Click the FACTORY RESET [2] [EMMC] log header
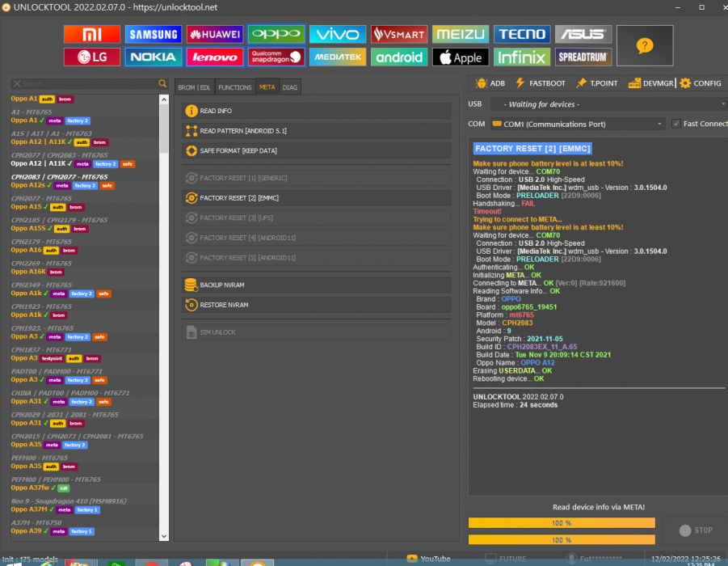 click(532, 149)
